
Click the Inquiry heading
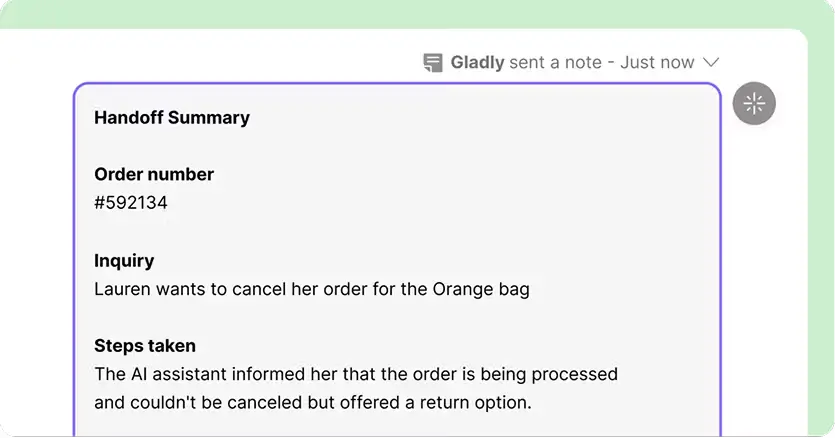coord(124,261)
